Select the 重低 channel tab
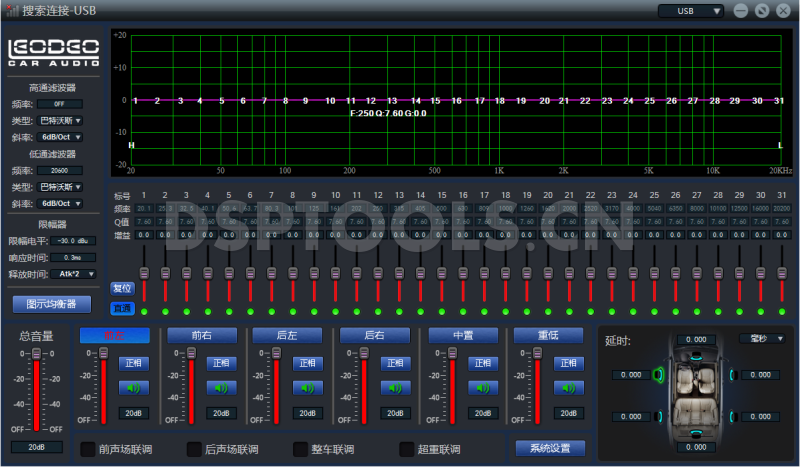The height and width of the screenshot is (467, 800). point(548,335)
